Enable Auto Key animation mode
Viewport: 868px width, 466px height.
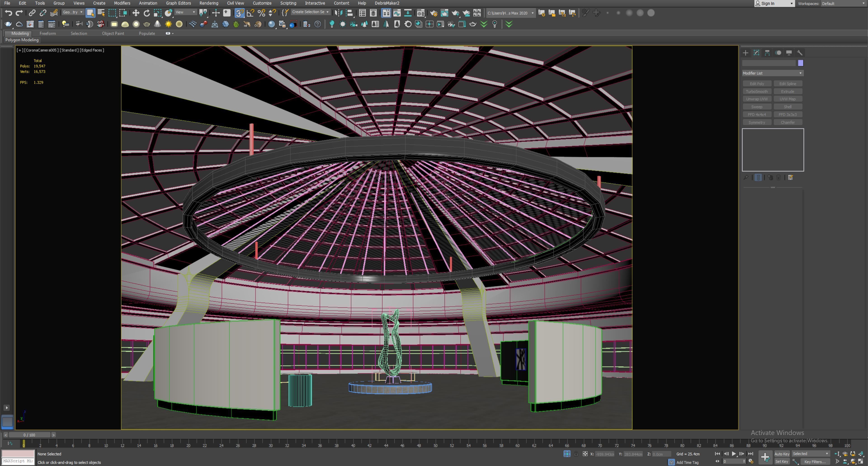coord(782,454)
